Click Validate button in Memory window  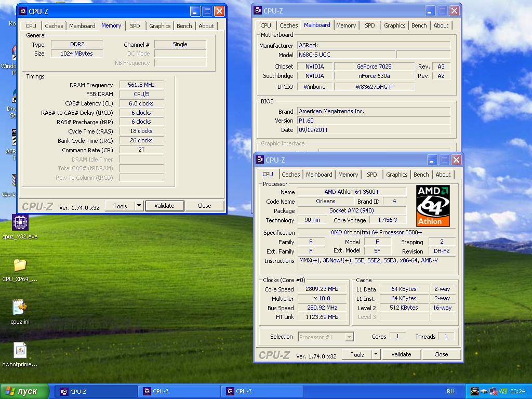pyautogui.click(x=165, y=206)
